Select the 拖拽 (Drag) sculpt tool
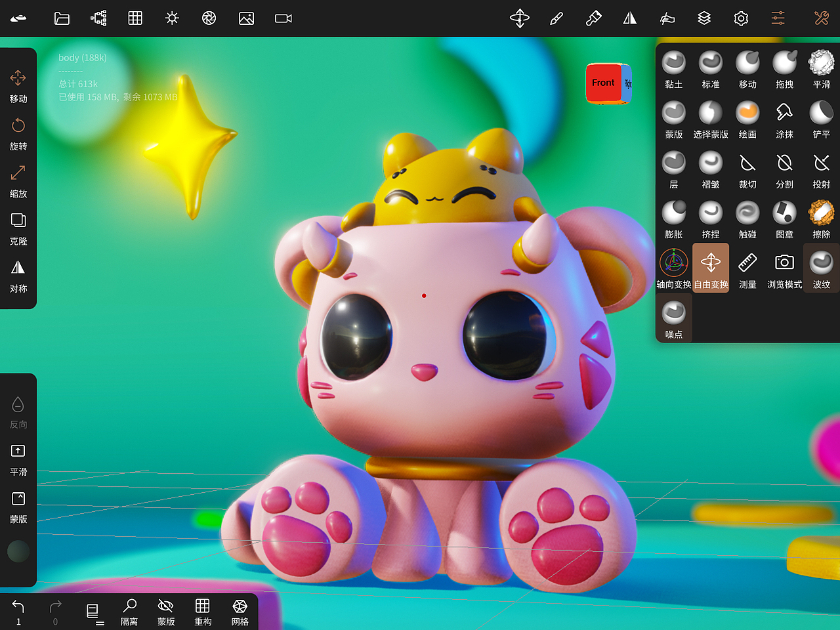 coord(784,69)
